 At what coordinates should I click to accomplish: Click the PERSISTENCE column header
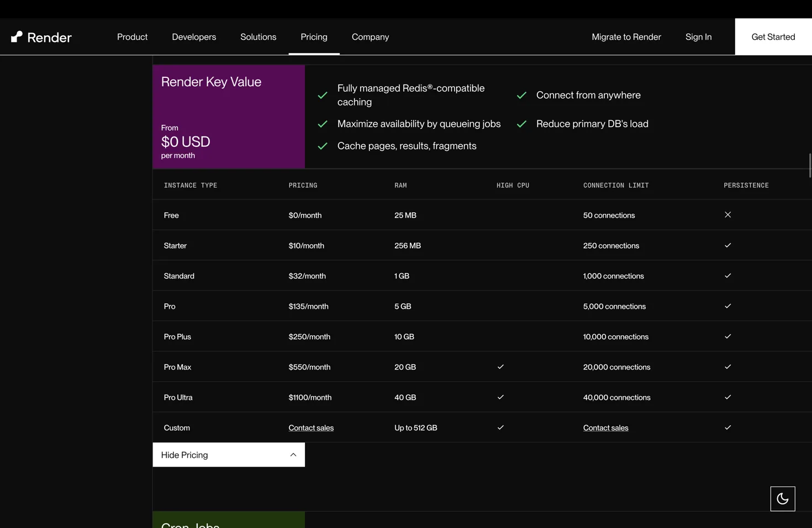(x=746, y=186)
